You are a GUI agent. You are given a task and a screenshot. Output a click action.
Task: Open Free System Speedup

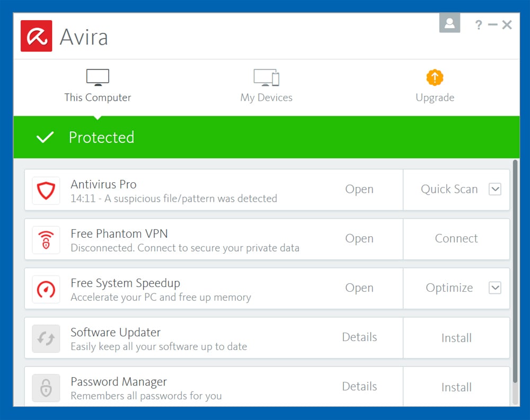point(359,288)
